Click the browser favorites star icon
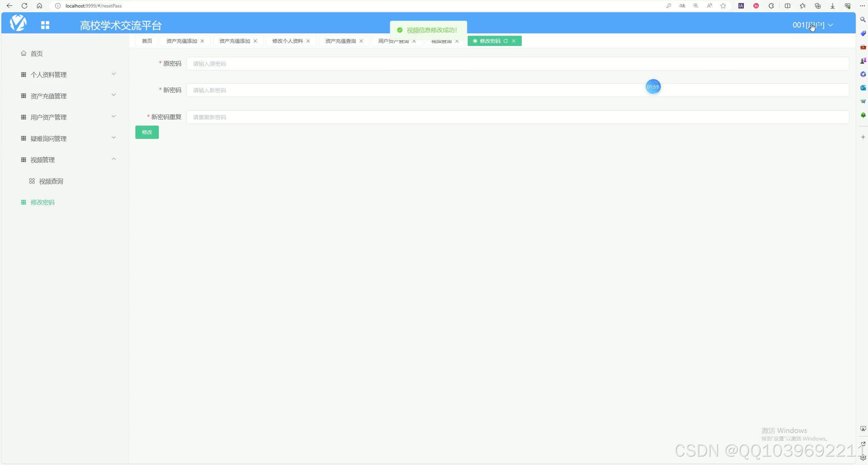The image size is (868, 465). tap(723, 6)
